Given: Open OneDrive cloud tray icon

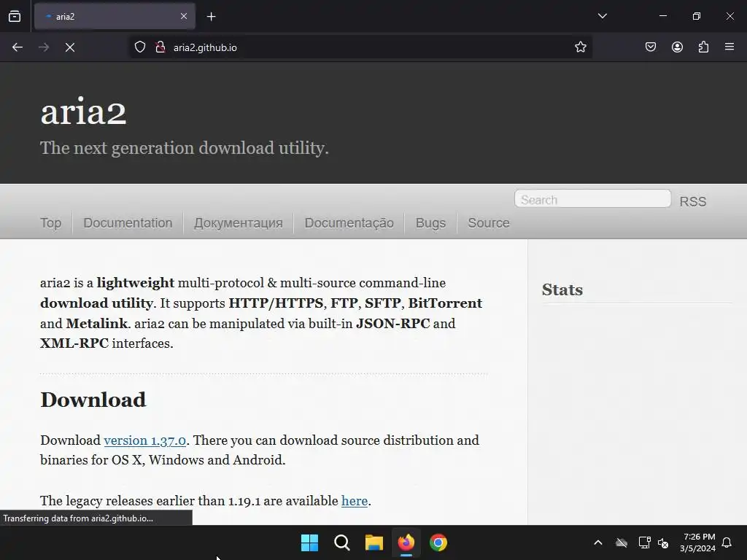Looking at the screenshot, I should (622, 542).
